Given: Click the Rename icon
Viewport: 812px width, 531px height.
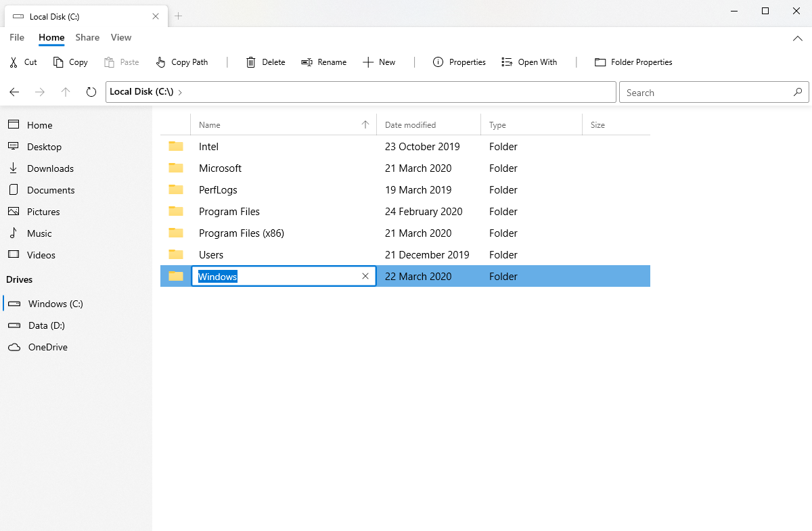Looking at the screenshot, I should pos(305,62).
